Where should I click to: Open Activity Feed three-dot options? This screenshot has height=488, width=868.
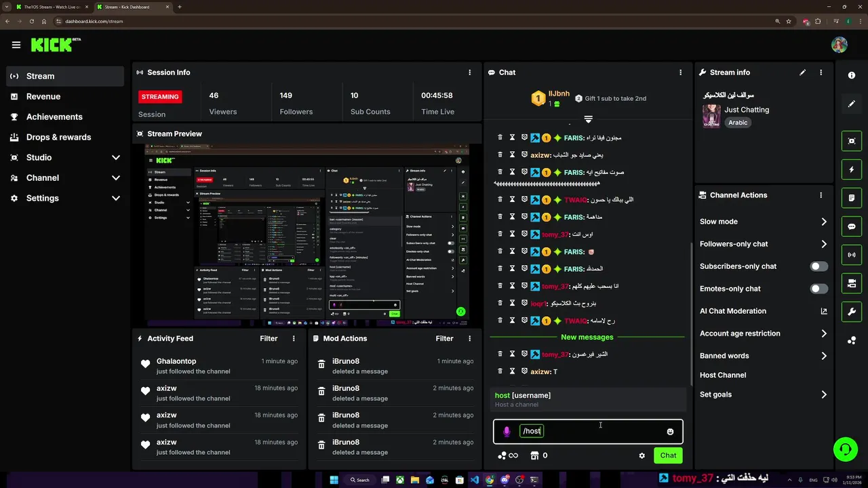pos(294,338)
